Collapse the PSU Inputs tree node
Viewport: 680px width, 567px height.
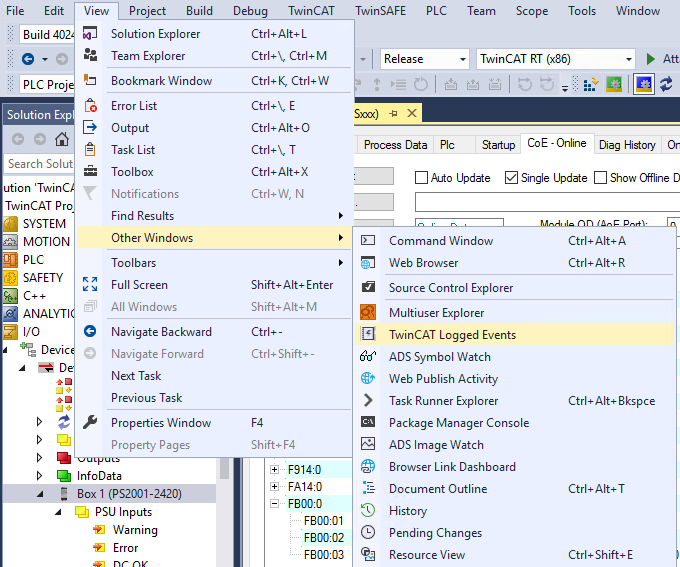click(58, 512)
